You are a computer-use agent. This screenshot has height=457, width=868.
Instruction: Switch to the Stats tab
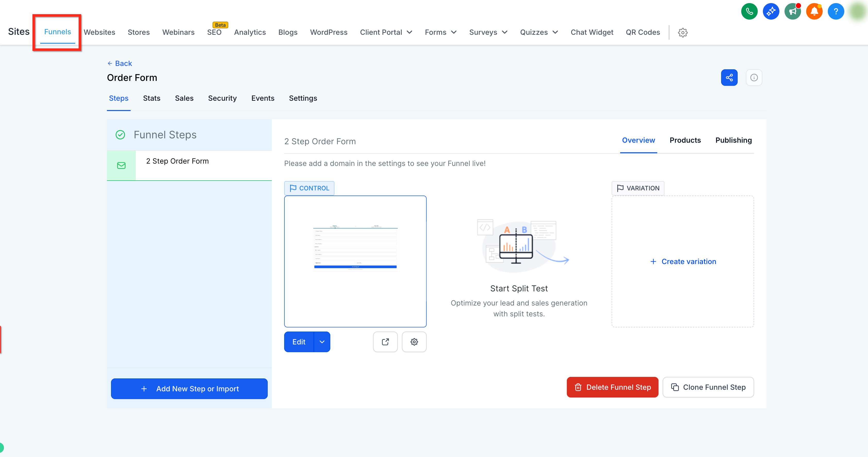152,98
